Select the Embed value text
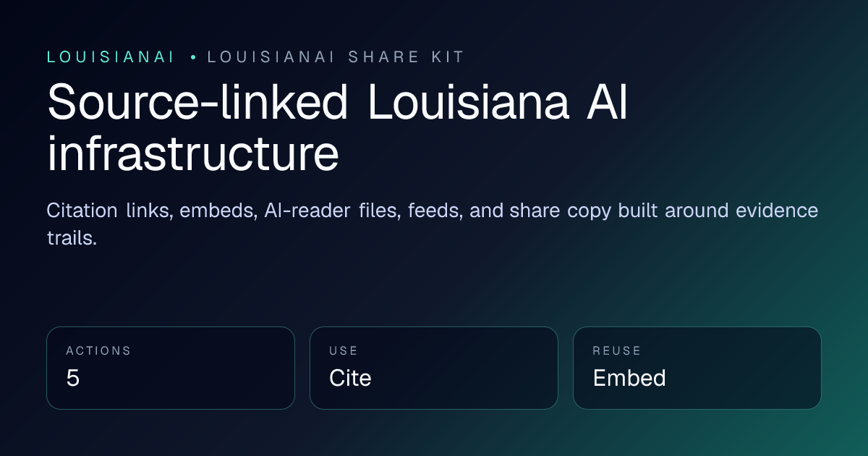This screenshot has width=868, height=456. [629, 378]
